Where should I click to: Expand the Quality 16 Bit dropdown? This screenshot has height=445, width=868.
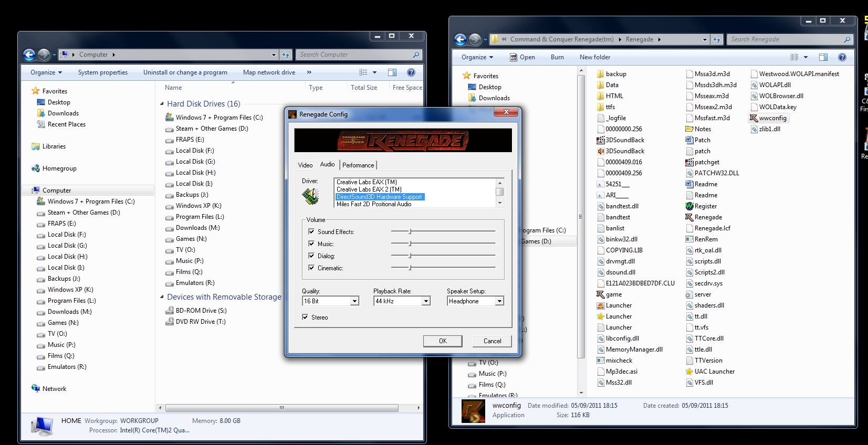354,301
